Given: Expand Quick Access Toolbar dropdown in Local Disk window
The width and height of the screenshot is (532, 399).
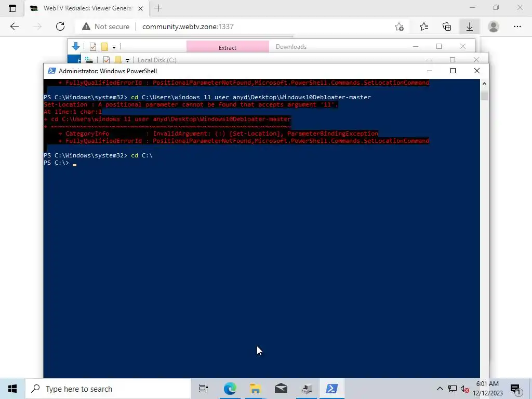Looking at the screenshot, I should [128, 60].
